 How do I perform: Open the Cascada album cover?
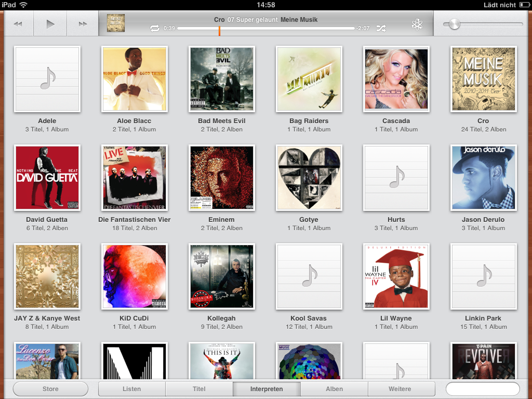click(x=396, y=79)
